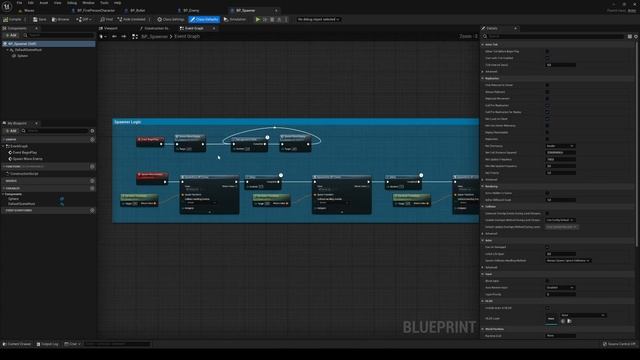This screenshot has width=640, height=360.
Task: Collapse Replication section
Action: [x=483, y=78]
